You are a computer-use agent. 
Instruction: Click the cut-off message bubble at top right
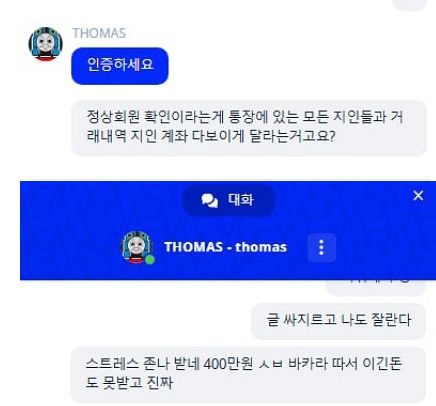(x=410, y=5)
